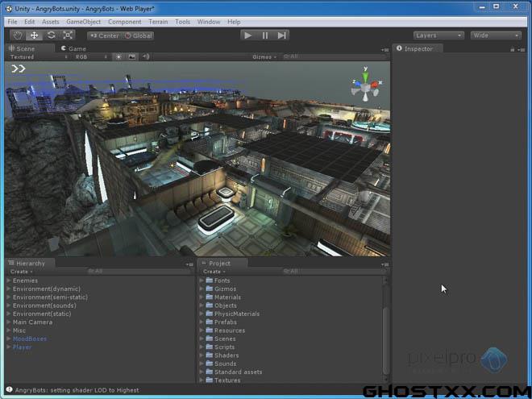This screenshot has height=399, width=532.
Task: Click the Project search field
Action: click(335, 271)
